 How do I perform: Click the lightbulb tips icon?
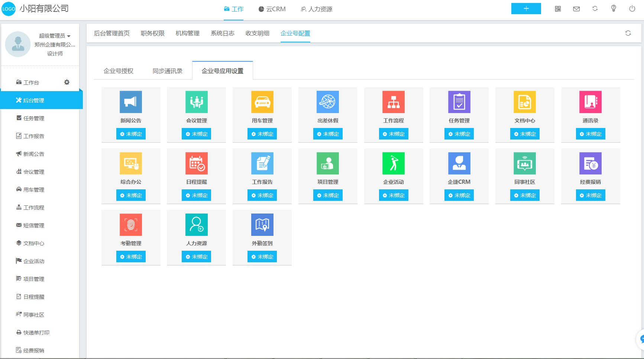pos(614,9)
